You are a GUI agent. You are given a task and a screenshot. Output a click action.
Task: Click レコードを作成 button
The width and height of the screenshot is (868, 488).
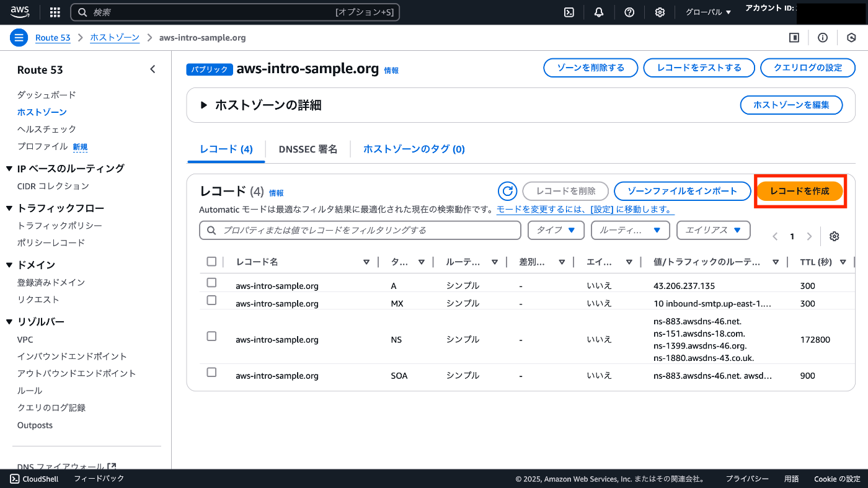tap(800, 191)
